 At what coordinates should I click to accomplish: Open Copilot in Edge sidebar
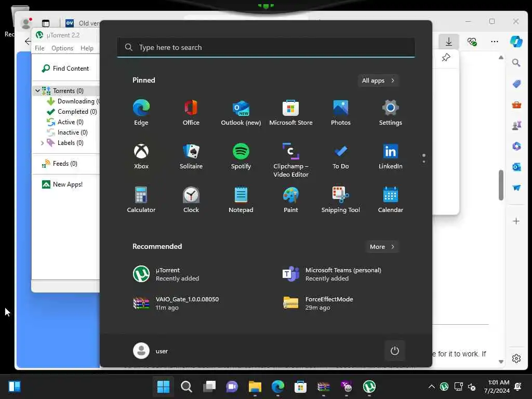click(x=516, y=42)
